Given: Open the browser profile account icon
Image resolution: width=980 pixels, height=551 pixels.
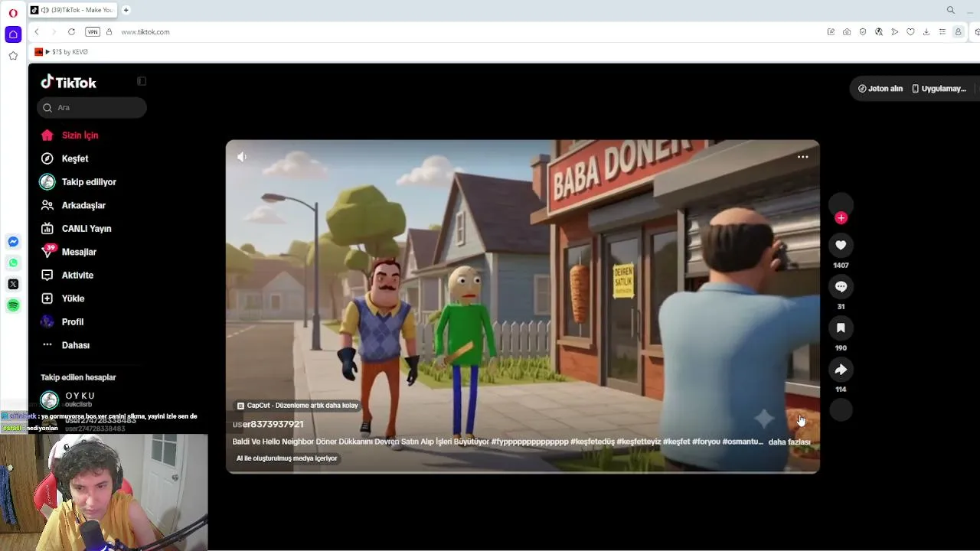Looking at the screenshot, I should pyautogui.click(x=958, y=32).
